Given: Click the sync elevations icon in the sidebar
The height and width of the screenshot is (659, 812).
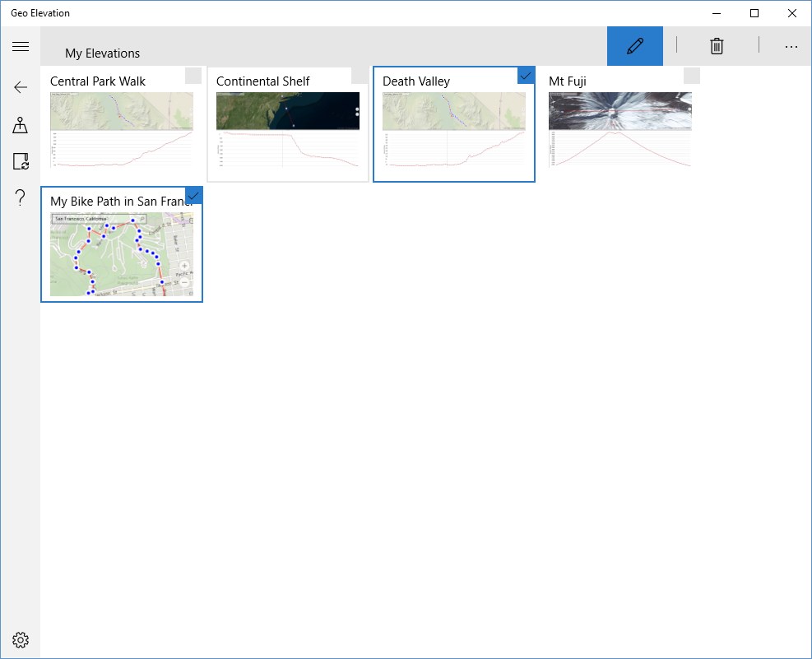Looking at the screenshot, I should (21, 161).
